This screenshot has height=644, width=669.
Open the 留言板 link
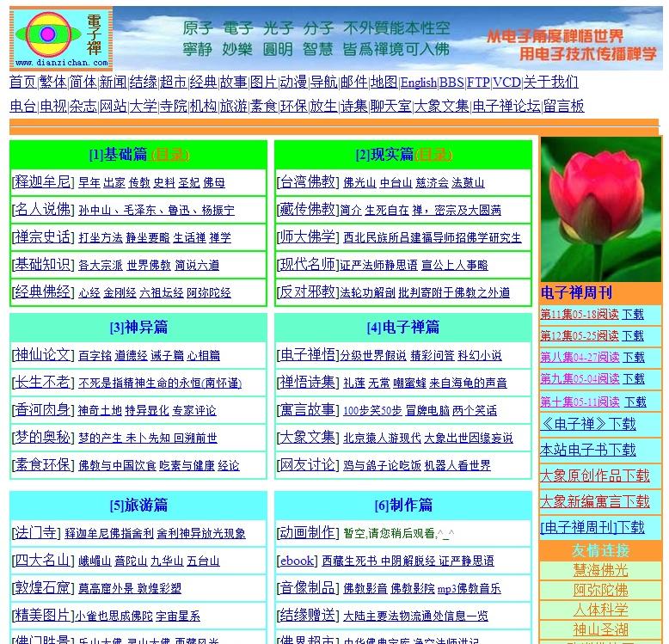pyautogui.click(x=563, y=106)
